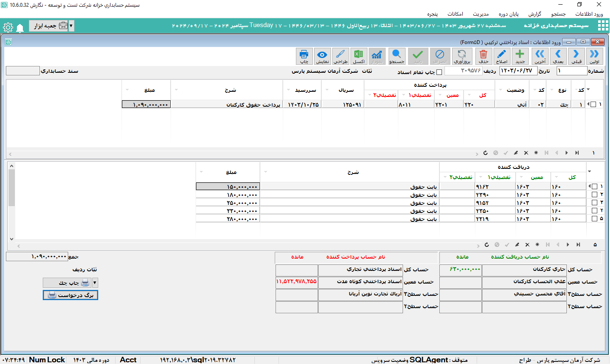Click the حذف (Delete) trash icon
The height and width of the screenshot is (364, 610).
[x=483, y=56]
